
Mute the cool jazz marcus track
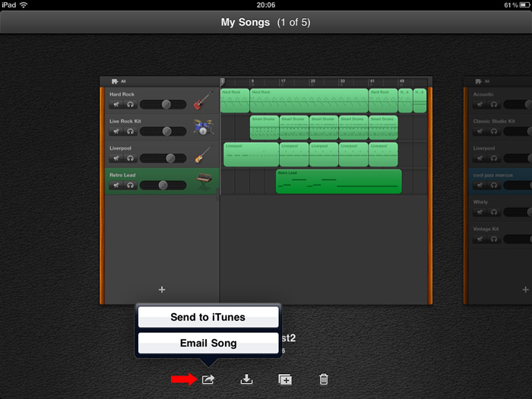point(480,185)
